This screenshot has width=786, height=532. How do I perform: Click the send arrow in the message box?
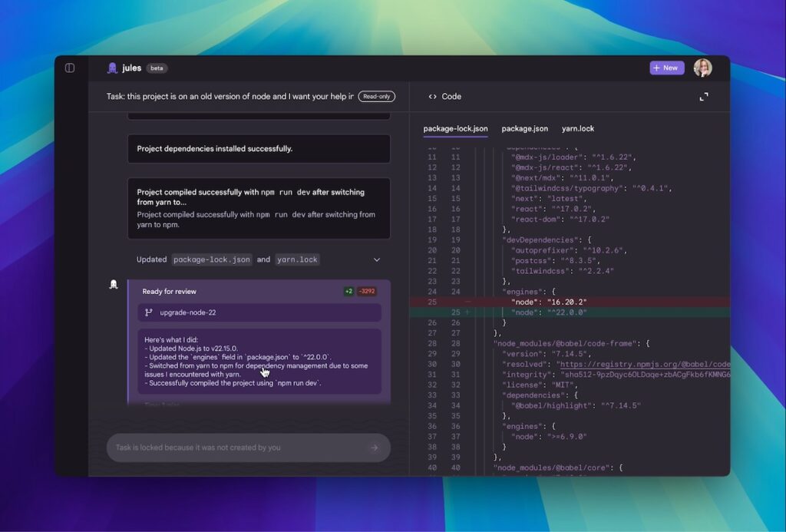(x=375, y=447)
